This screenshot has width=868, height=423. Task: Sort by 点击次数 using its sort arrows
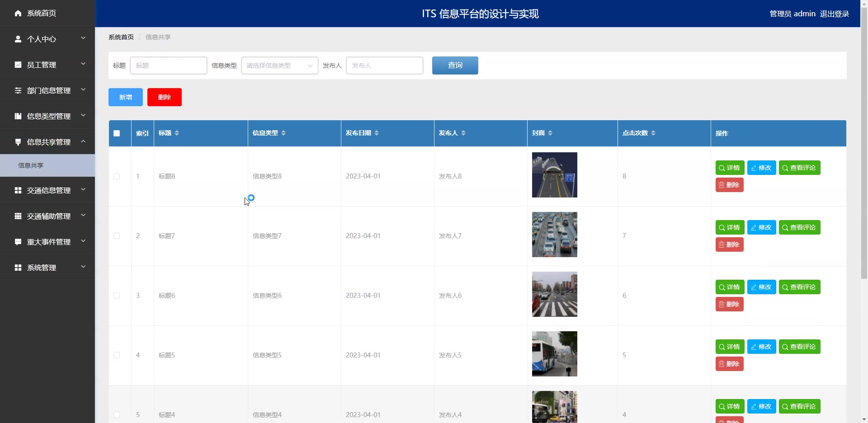653,133
